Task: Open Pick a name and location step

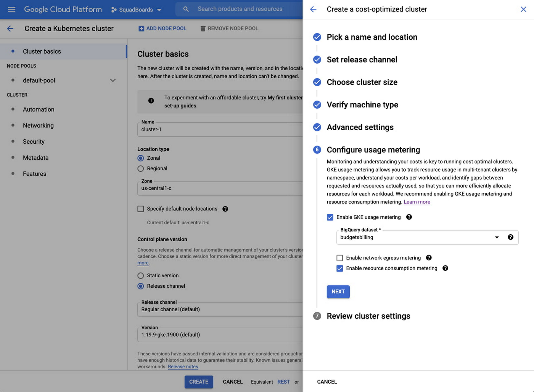Action: click(372, 37)
